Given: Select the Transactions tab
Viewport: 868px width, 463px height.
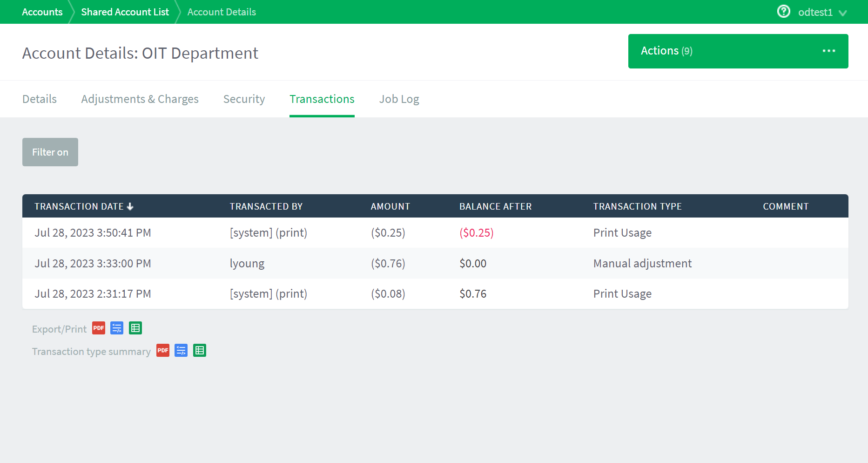Looking at the screenshot, I should tap(322, 99).
